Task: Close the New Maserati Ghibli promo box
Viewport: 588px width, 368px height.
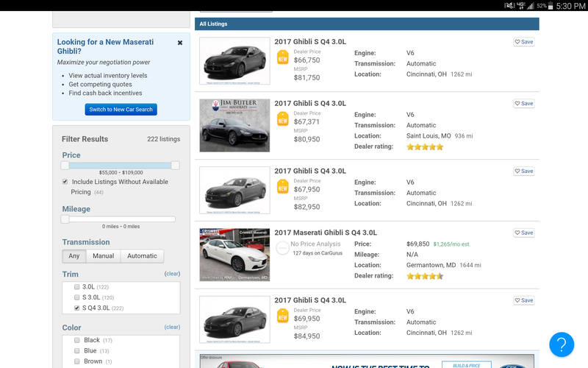Action: tap(180, 43)
